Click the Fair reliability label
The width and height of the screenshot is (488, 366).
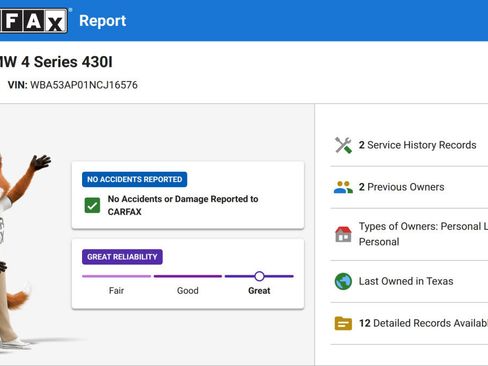(116, 291)
